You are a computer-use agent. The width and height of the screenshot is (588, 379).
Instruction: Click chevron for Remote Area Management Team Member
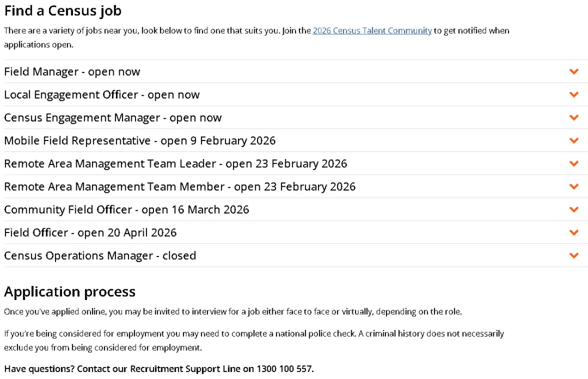[x=574, y=186]
